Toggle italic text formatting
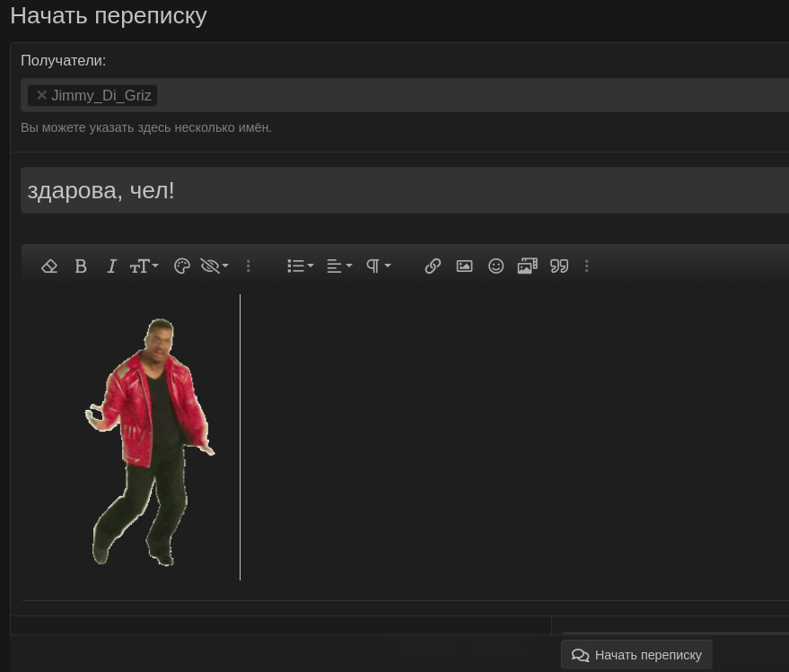 (x=111, y=266)
